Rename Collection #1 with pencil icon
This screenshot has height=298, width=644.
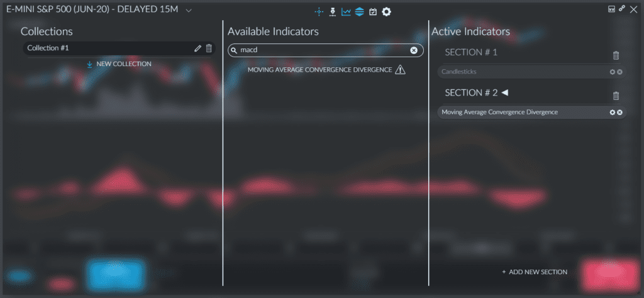click(197, 48)
